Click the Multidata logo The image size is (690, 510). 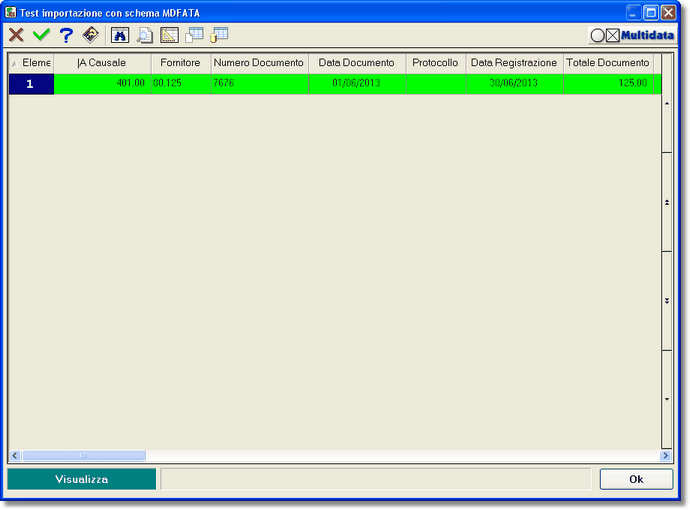[632, 35]
